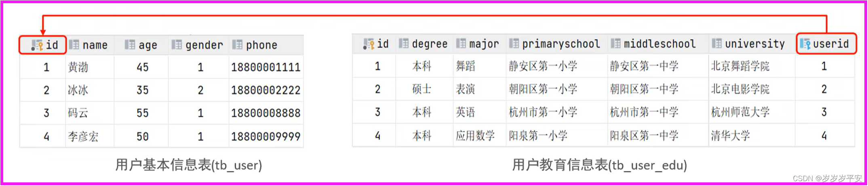Select the userid column header

pos(831,44)
